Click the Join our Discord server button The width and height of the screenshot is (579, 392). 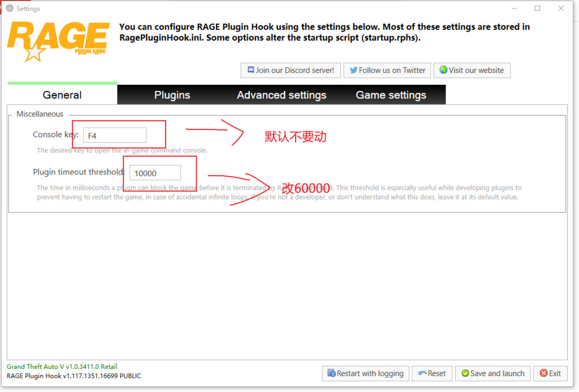pyautogui.click(x=291, y=70)
